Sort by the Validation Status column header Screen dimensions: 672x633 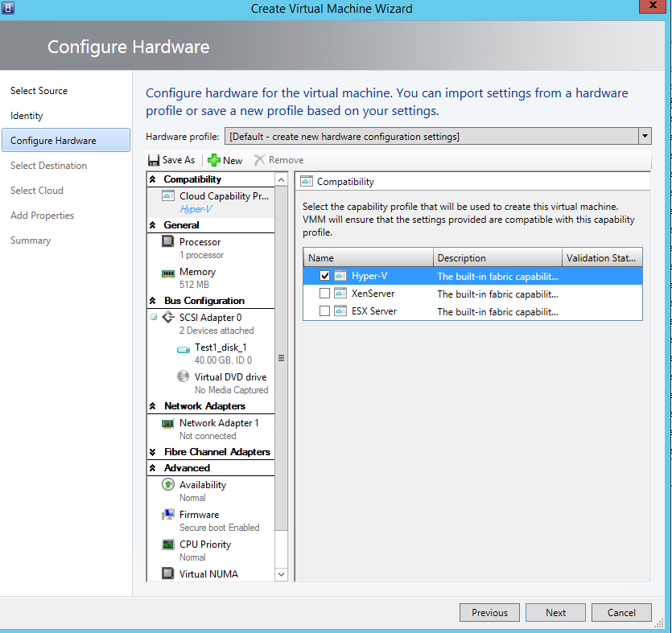point(602,258)
